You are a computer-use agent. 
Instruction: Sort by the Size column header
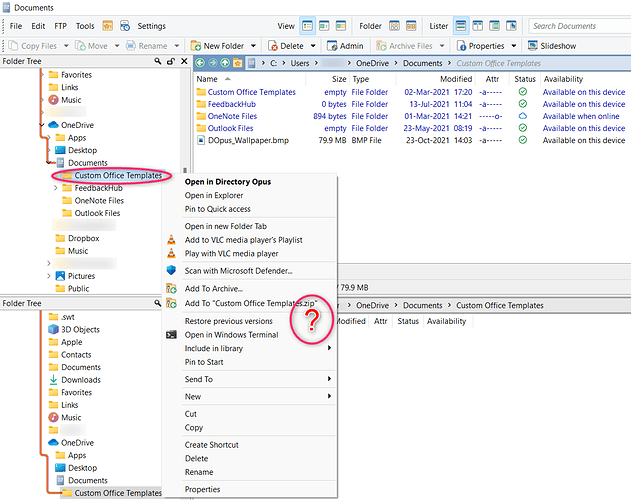click(x=339, y=79)
